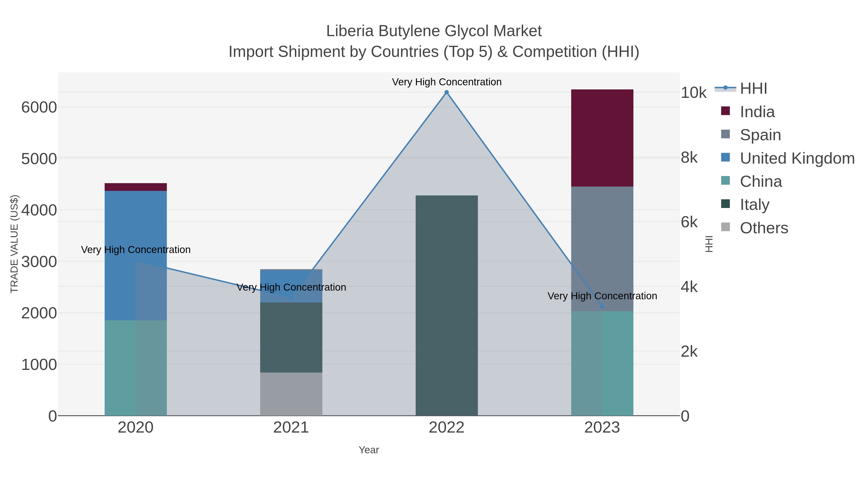The height and width of the screenshot is (488, 868).
Task: Click the 8k tick on the HHI axis
Action: coord(689,157)
